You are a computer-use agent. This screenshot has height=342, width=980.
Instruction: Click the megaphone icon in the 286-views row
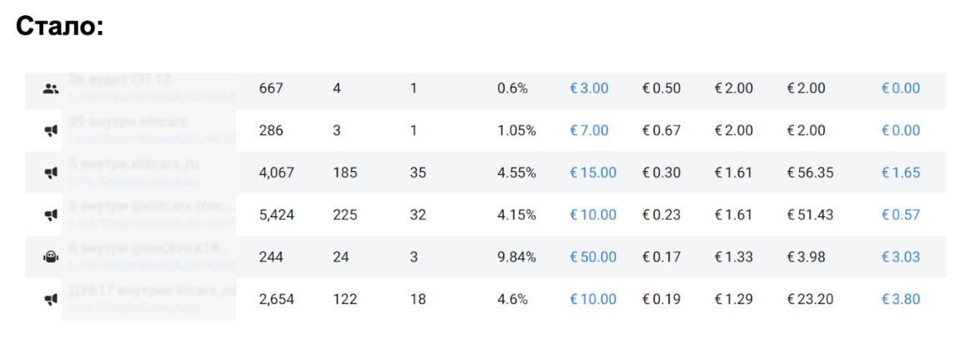click(x=51, y=131)
